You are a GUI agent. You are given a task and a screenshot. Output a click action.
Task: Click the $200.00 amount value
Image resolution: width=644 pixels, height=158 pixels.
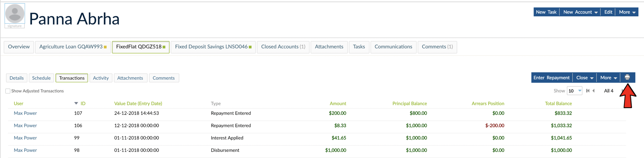(337, 113)
